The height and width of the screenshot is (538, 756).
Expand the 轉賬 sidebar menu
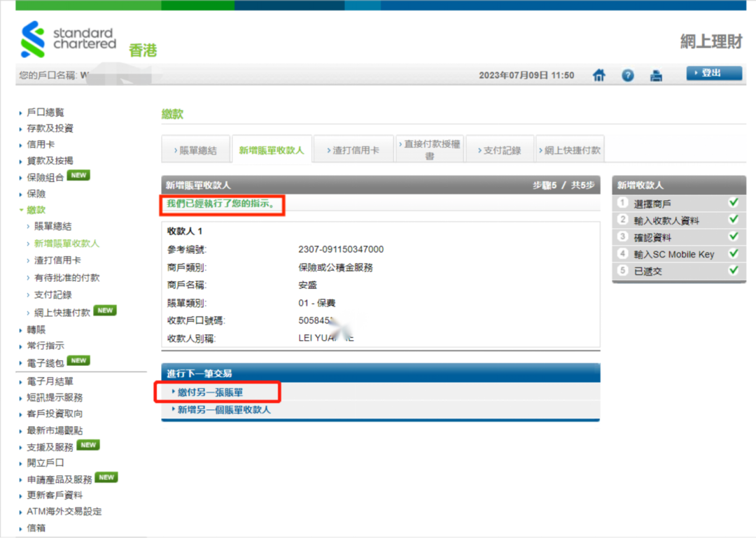pyautogui.click(x=36, y=330)
